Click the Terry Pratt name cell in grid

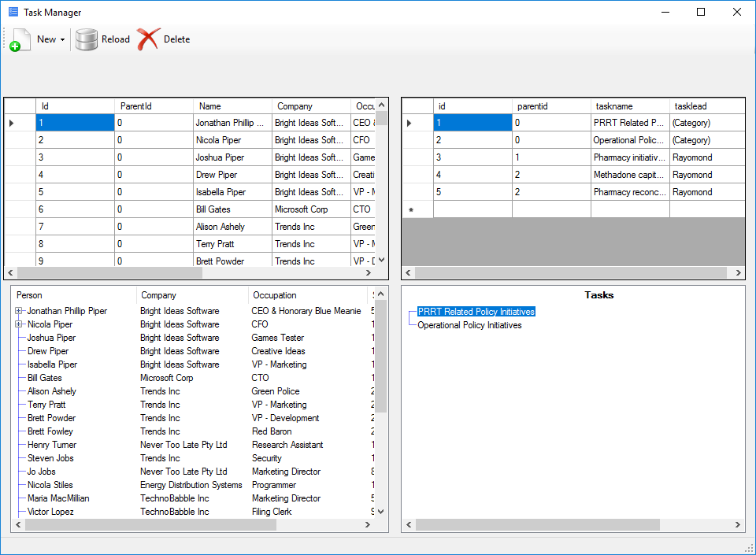tap(232, 244)
